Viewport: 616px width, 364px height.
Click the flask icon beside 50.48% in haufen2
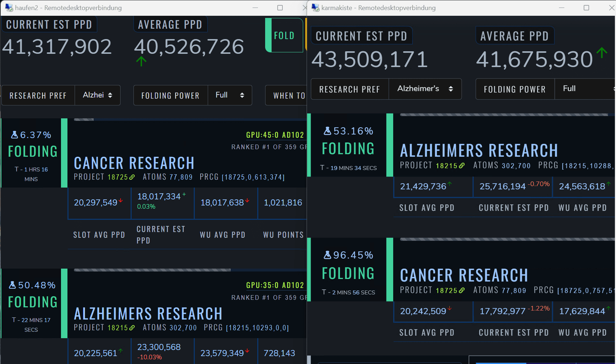(13, 285)
